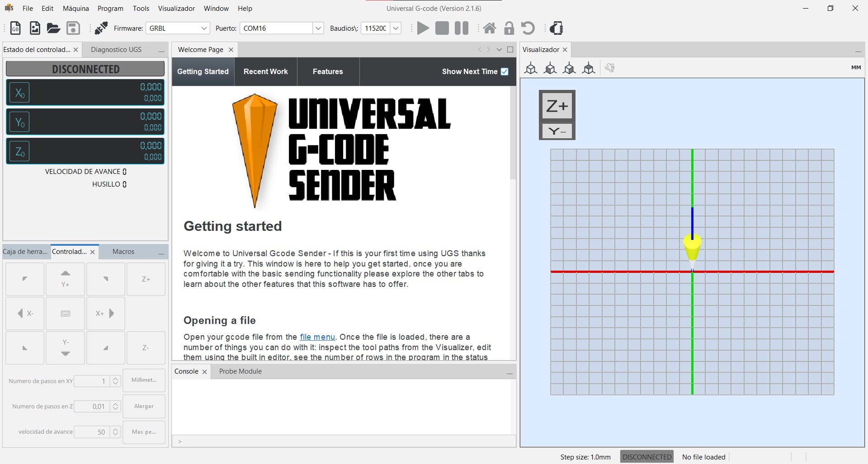The width and height of the screenshot is (868, 464).
Task: Jog diagonally down-right
Action: point(106,348)
